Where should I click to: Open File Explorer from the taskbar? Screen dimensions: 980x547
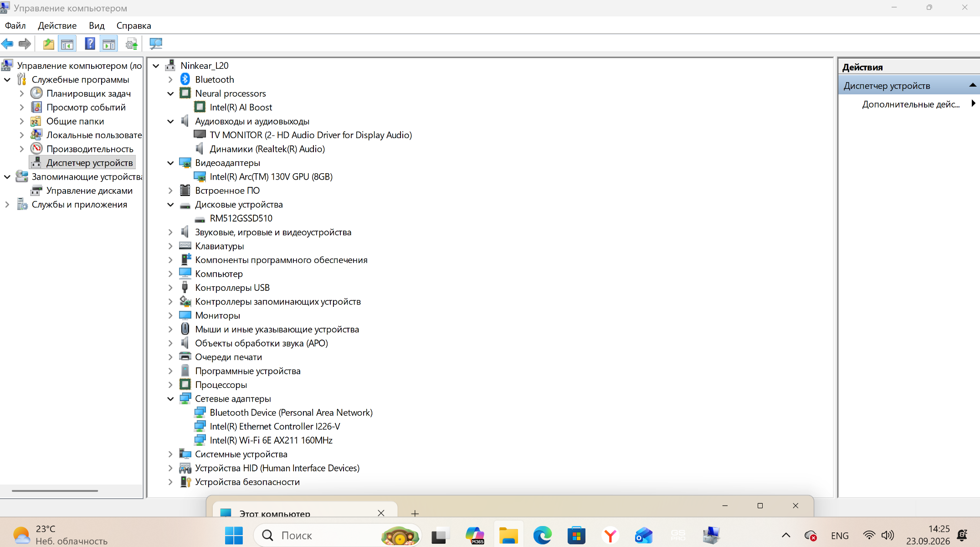coord(508,535)
